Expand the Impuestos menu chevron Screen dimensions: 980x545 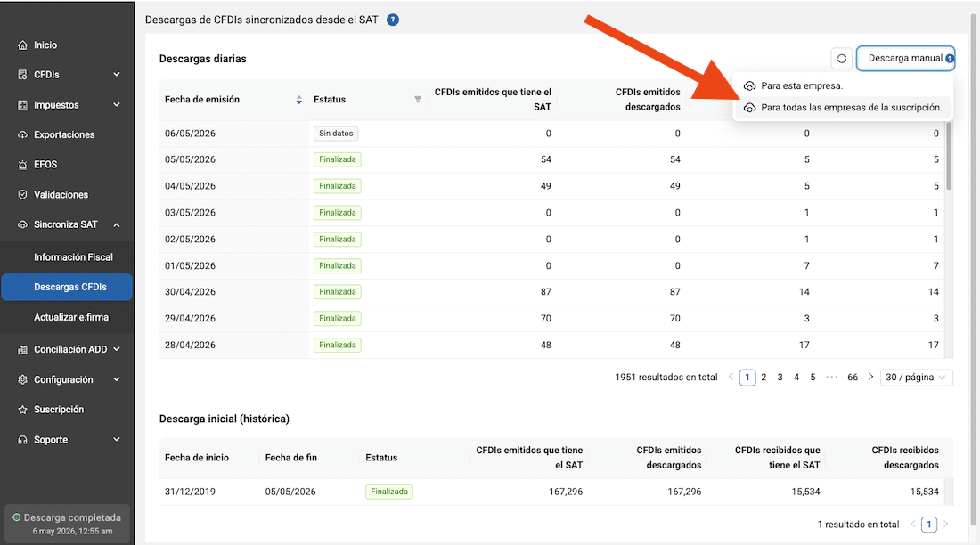116,104
